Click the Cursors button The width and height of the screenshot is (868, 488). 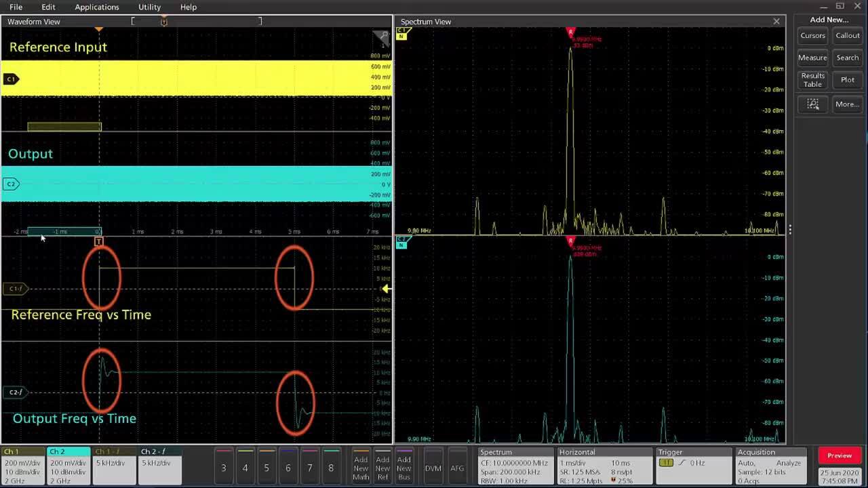pos(812,36)
